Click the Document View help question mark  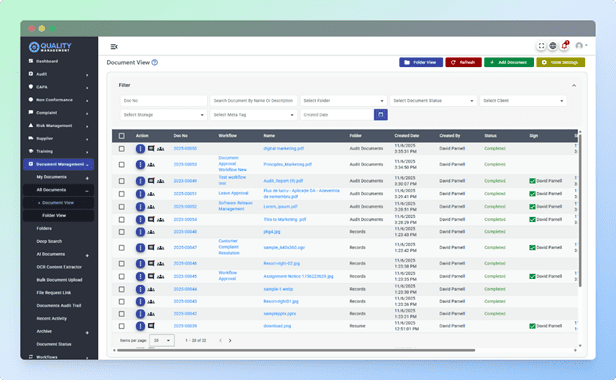[155, 62]
